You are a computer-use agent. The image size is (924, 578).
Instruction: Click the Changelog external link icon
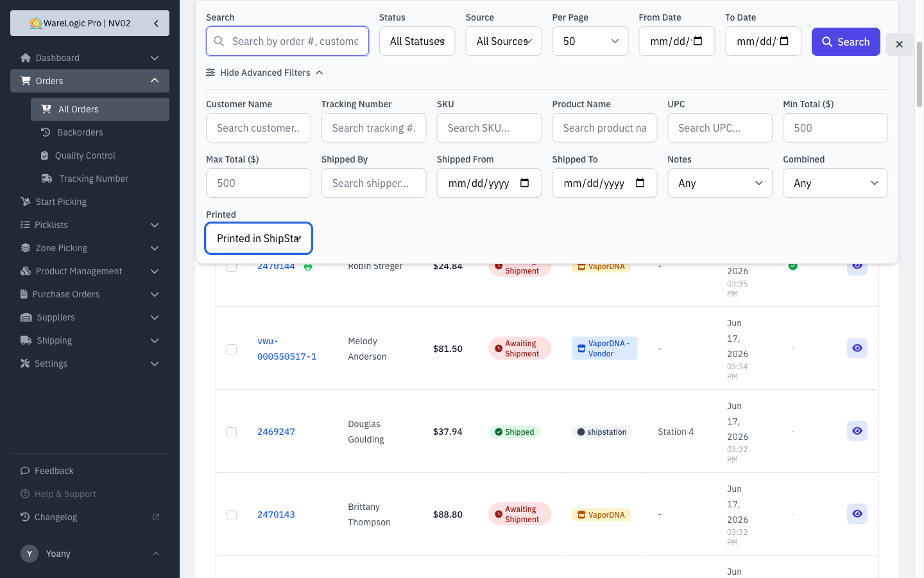(156, 517)
